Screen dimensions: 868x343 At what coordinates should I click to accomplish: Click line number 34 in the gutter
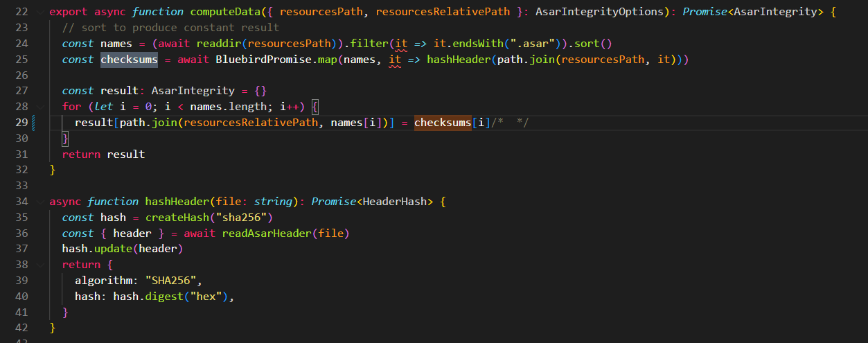[21, 202]
